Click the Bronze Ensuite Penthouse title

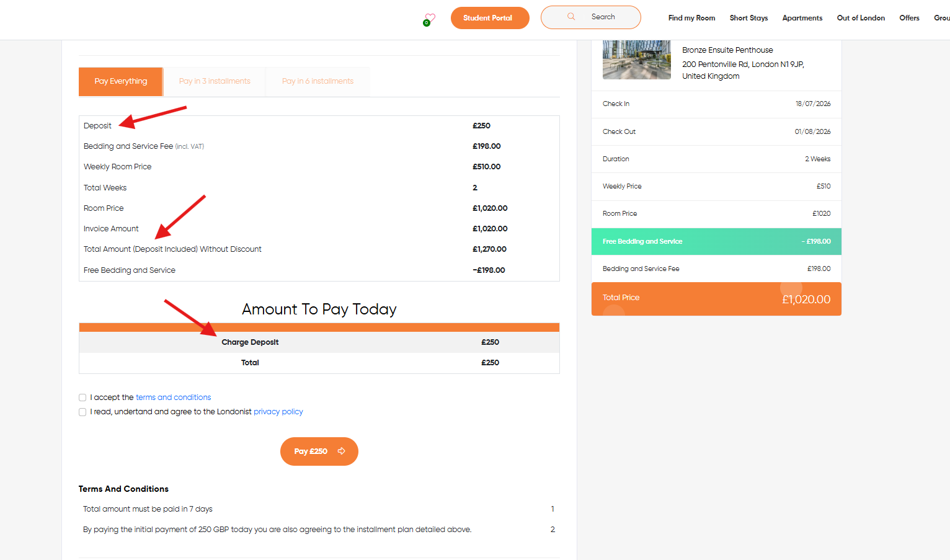pyautogui.click(x=727, y=50)
